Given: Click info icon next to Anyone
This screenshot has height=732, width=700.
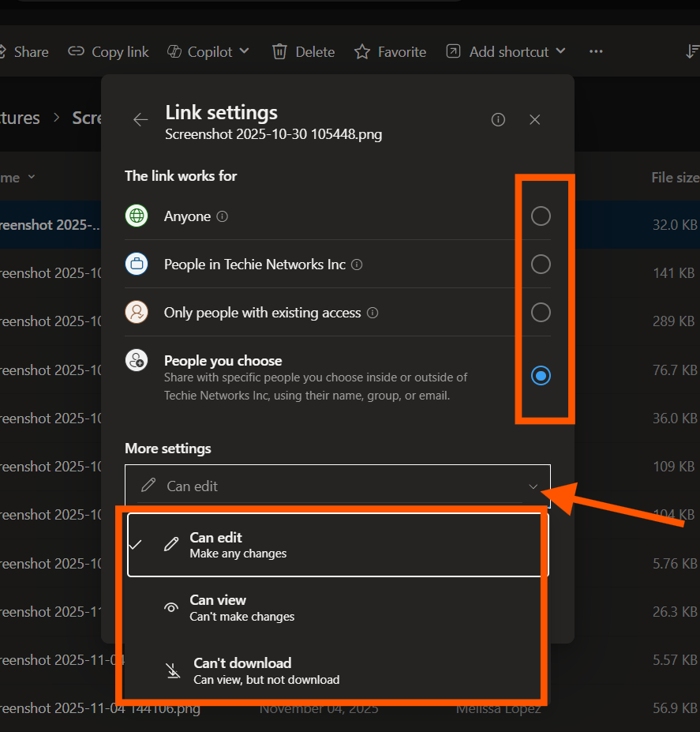Looking at the screenshot, I should coord(223,216).
